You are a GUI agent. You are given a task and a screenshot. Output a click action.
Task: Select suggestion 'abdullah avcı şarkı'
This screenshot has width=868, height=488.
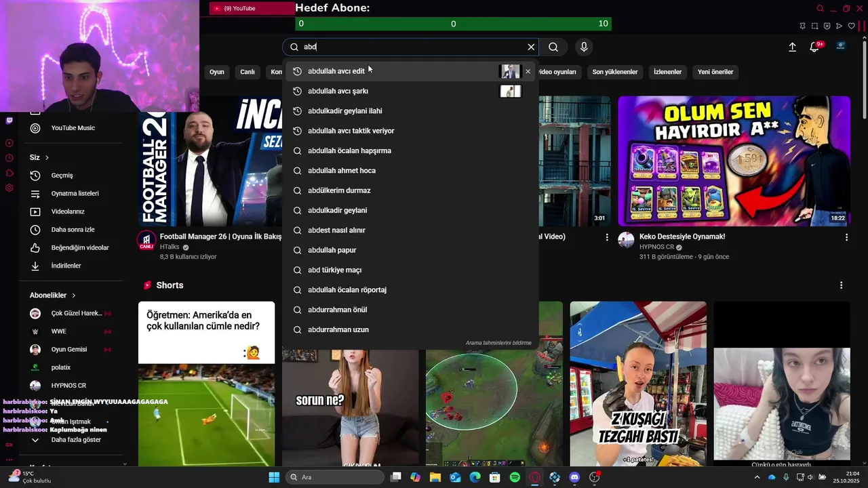coord(410,91)
